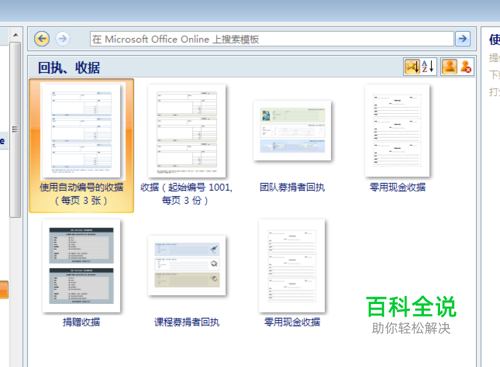Start template search with the blue arrow button

(x=463, y=39)
